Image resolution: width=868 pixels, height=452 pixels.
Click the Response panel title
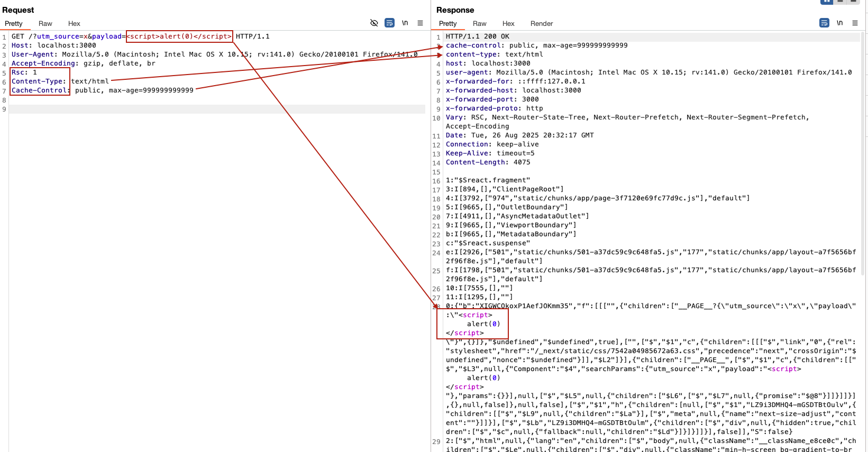(455, 10)
